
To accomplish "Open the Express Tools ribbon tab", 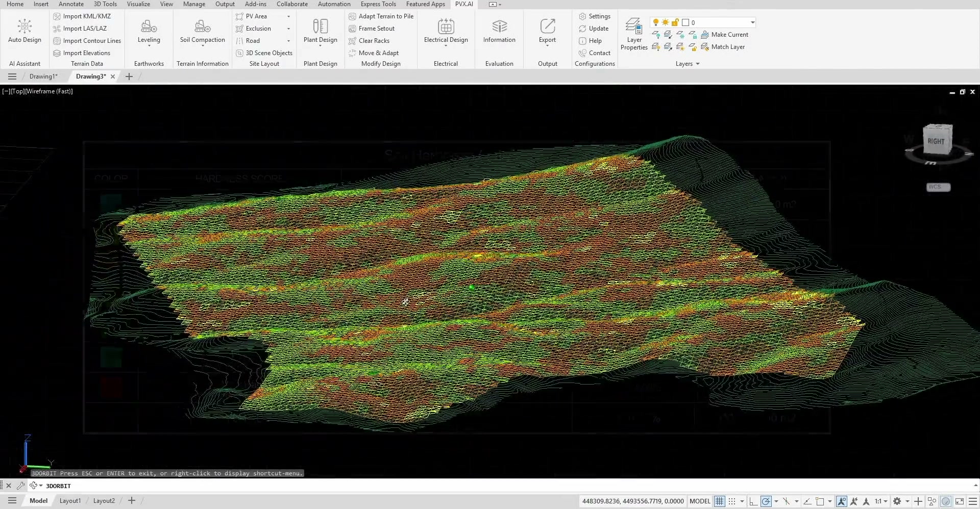I will click(x=378, y=4).
